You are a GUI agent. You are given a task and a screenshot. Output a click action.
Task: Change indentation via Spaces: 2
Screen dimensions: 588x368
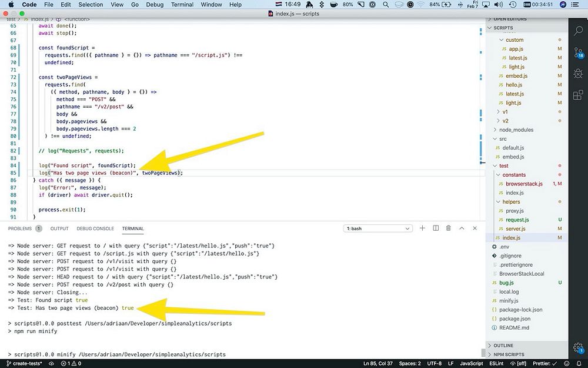pyautogui.click(x=409, y=363)
